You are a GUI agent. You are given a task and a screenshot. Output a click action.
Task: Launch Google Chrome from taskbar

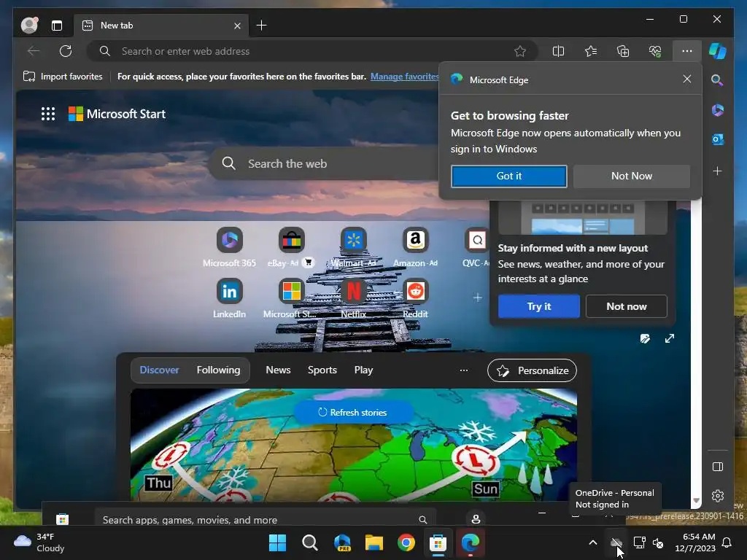pos(406,542)
